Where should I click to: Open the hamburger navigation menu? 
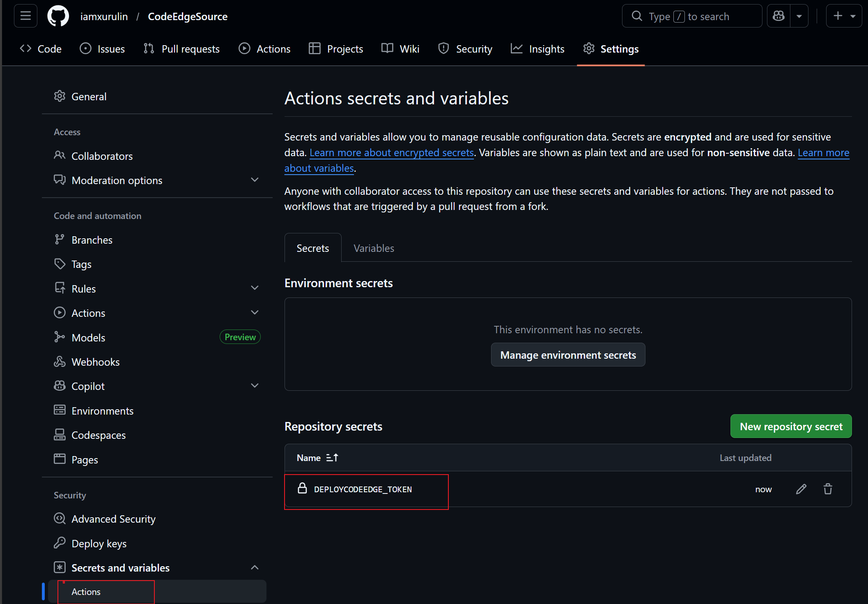(x=25, y=16)
